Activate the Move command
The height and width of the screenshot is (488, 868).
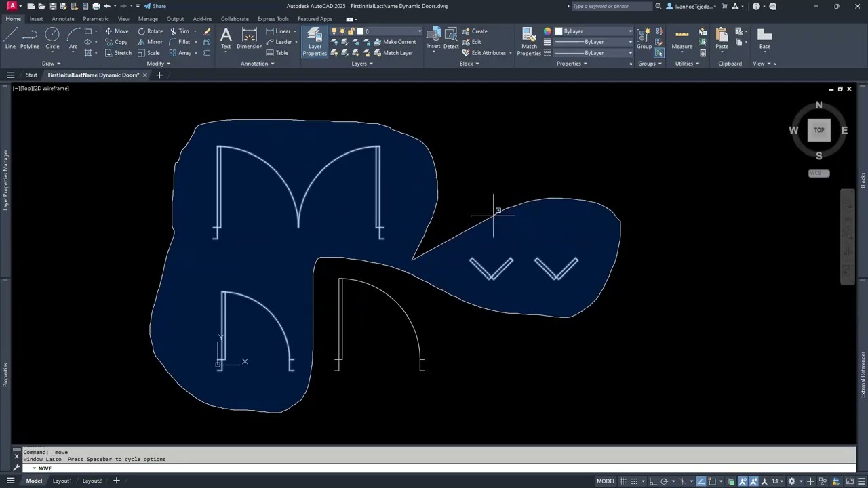pos(117,31)
